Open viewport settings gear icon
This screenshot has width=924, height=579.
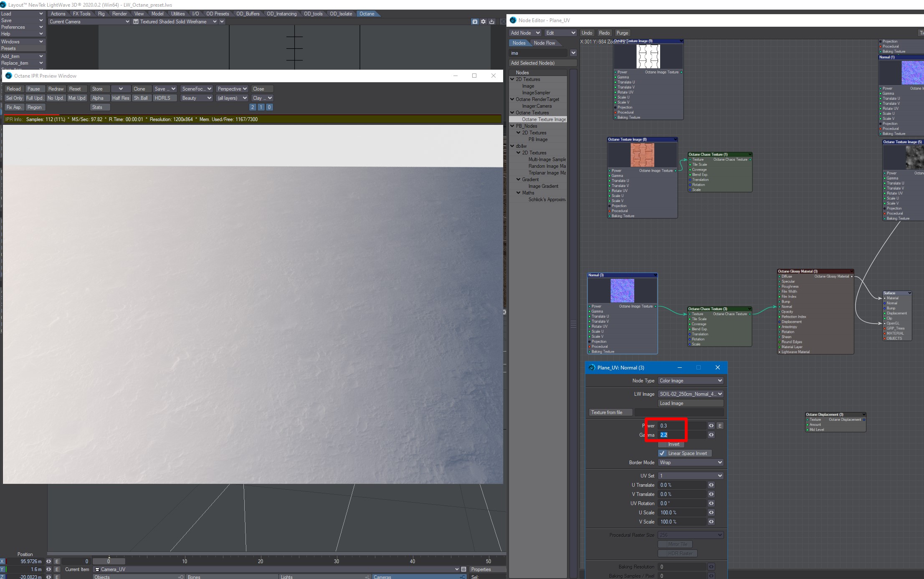click(483, 22)
